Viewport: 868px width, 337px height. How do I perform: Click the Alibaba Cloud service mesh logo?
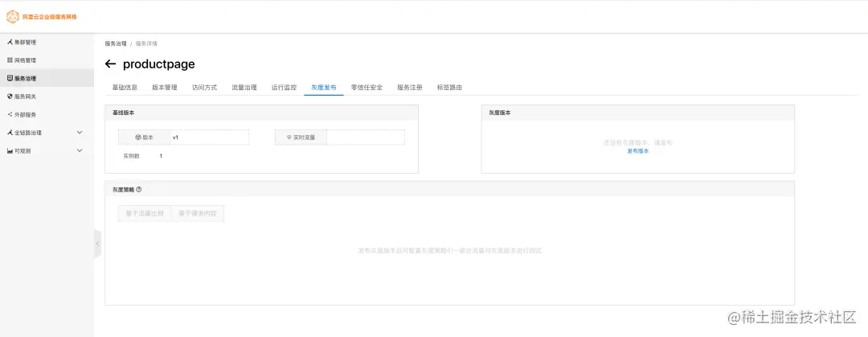click(12, 17)
